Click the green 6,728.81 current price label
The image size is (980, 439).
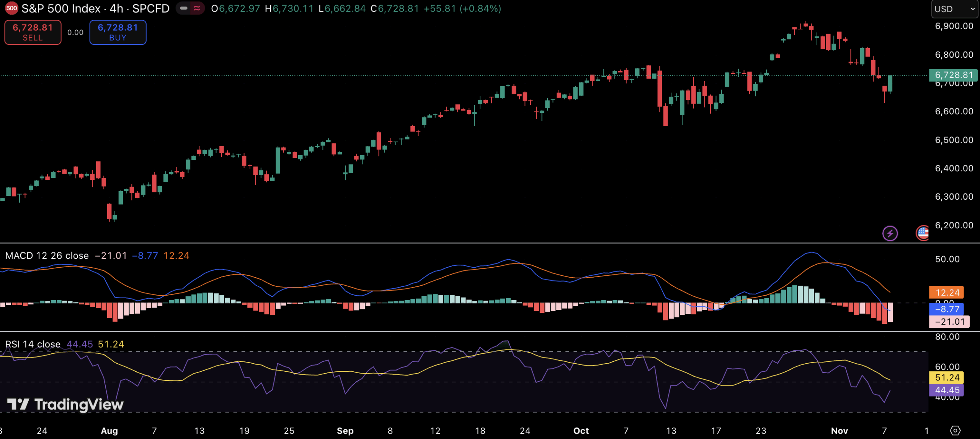[x=953, y=75]
